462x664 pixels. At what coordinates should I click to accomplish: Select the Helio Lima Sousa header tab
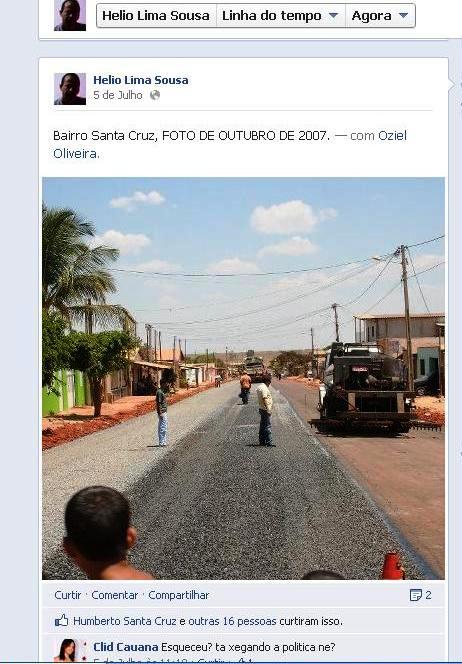click(x=156, y=16)
